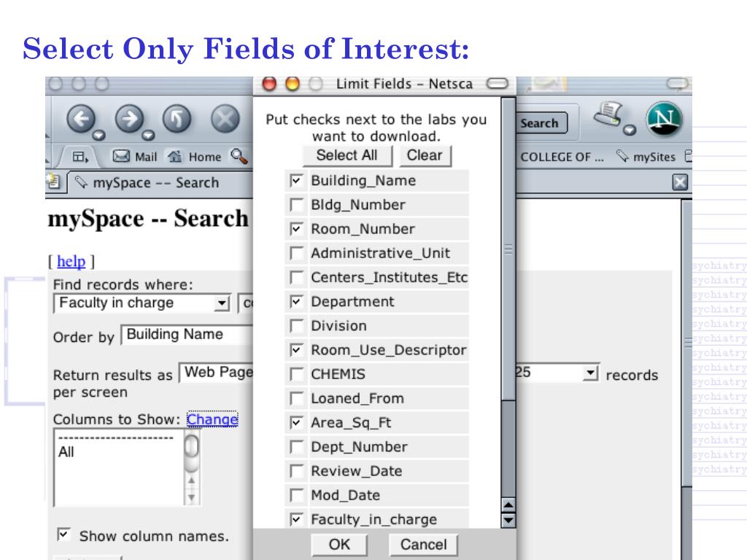Open Print options dropdown arrow
The width and height of the screenshot is (747, 560).
[630, 130]
